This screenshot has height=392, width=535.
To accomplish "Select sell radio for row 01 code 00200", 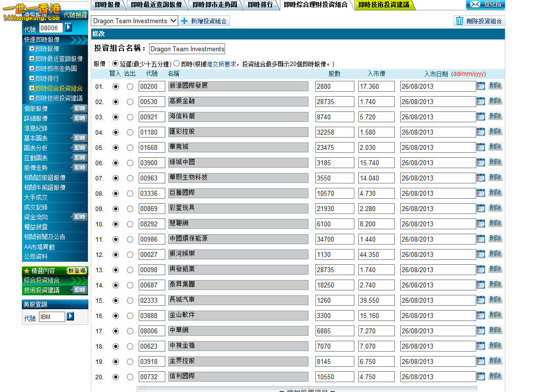I will 130,87.
